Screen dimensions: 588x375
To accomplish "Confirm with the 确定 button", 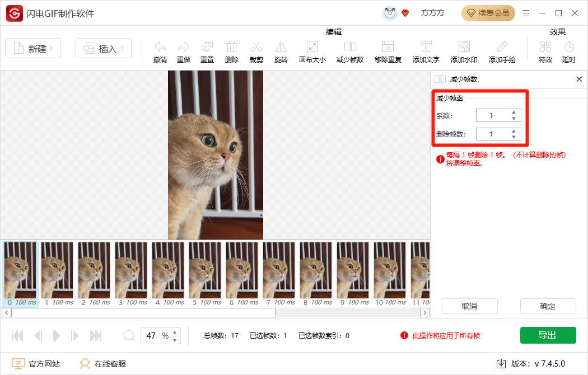I will point(548,306).
